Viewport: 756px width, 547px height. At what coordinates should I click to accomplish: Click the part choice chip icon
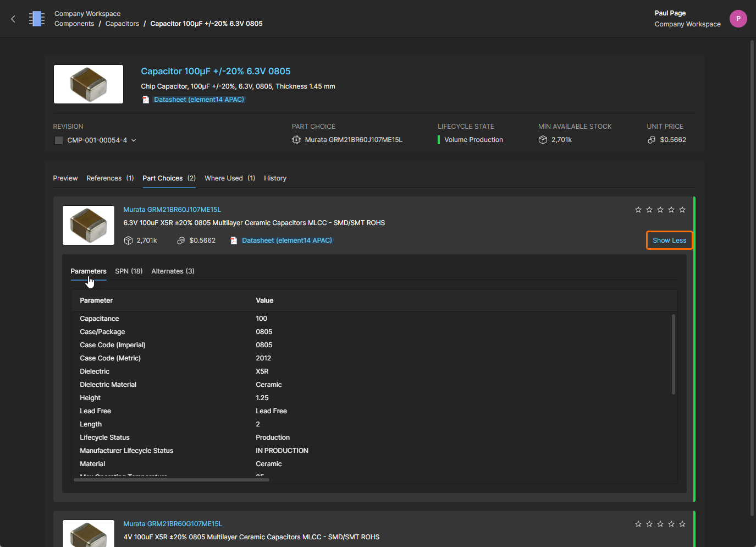[296, 140]
